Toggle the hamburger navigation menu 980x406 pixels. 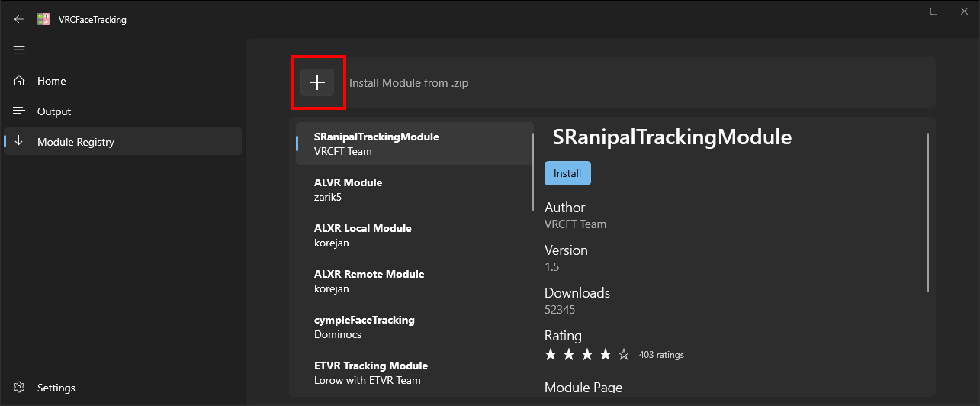[19, 50]
